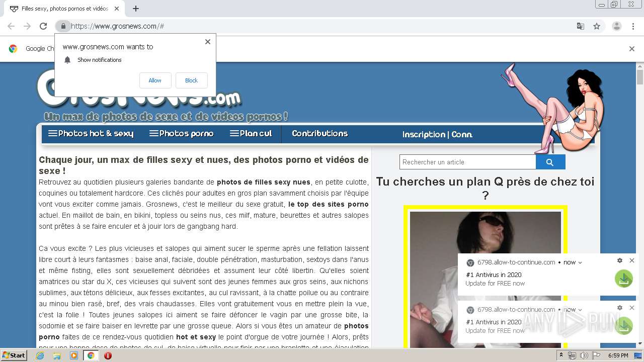This screenshot has height=362, width=644.
Task: Click the Inscription | Conn. link
Action: click(437, 135)
